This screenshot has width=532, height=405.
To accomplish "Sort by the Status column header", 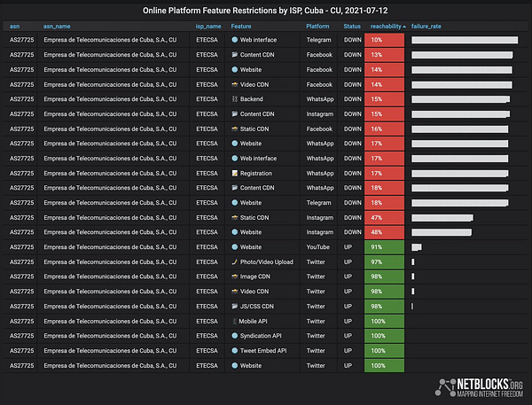I will pos(352,26).
